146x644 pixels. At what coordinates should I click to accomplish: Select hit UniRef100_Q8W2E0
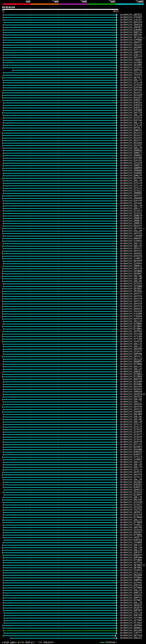[x=131, y=371]
